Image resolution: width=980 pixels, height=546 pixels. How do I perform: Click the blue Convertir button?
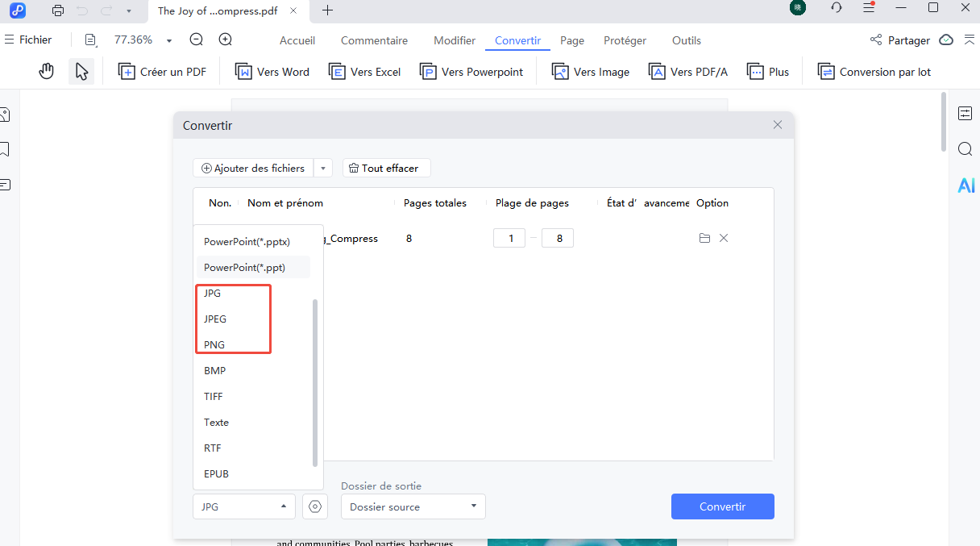pos(722,506)
